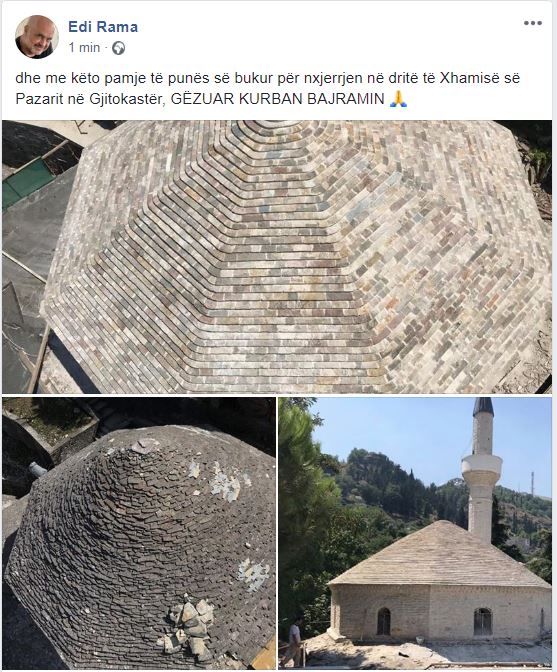Open Edi Rama's profile picture

(36, 37)
